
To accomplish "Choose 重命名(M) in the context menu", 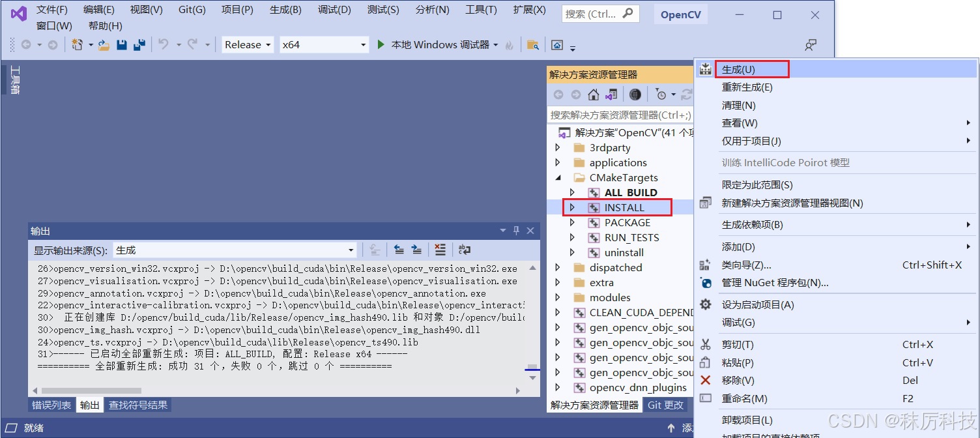I will click(837, 398).
